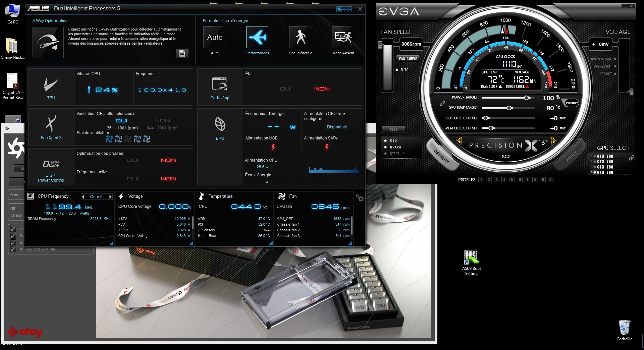Enable OSD option in EVGA Precision
The width and height of the screenshot is (644, 350).
(391, 141)
